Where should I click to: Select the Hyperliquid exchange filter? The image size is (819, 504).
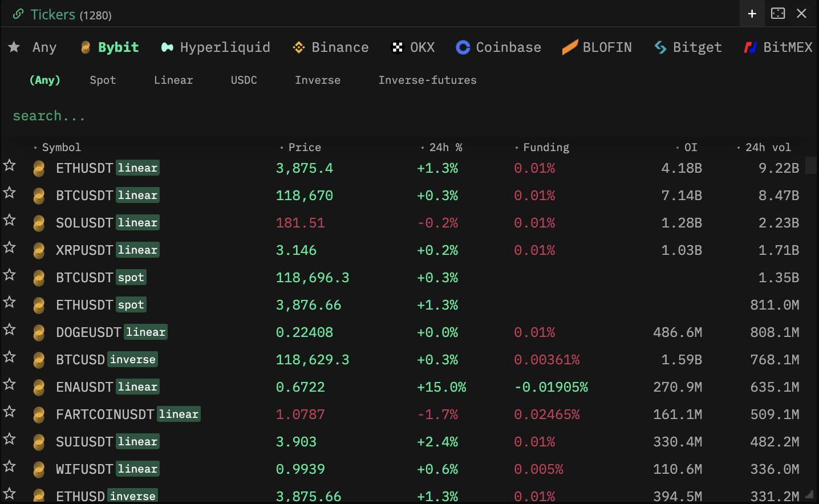(x=216, y=47)
